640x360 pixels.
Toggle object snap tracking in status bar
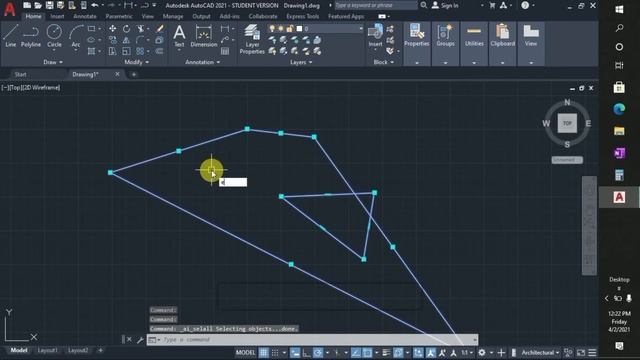point(356,353)
